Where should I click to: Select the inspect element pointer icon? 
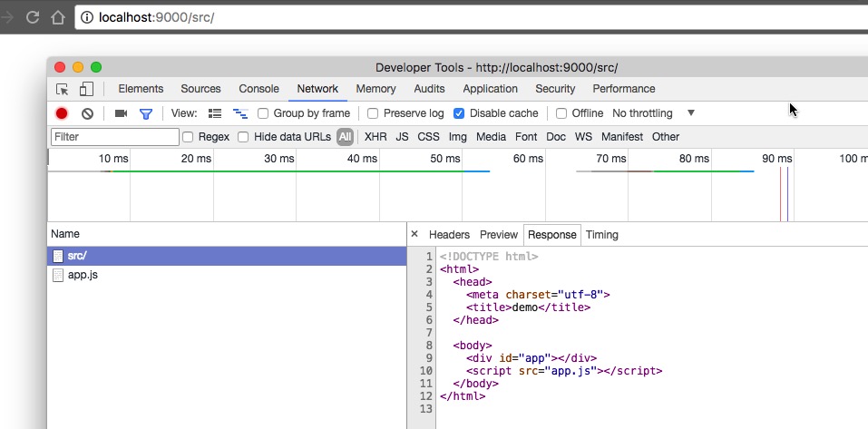63,89
